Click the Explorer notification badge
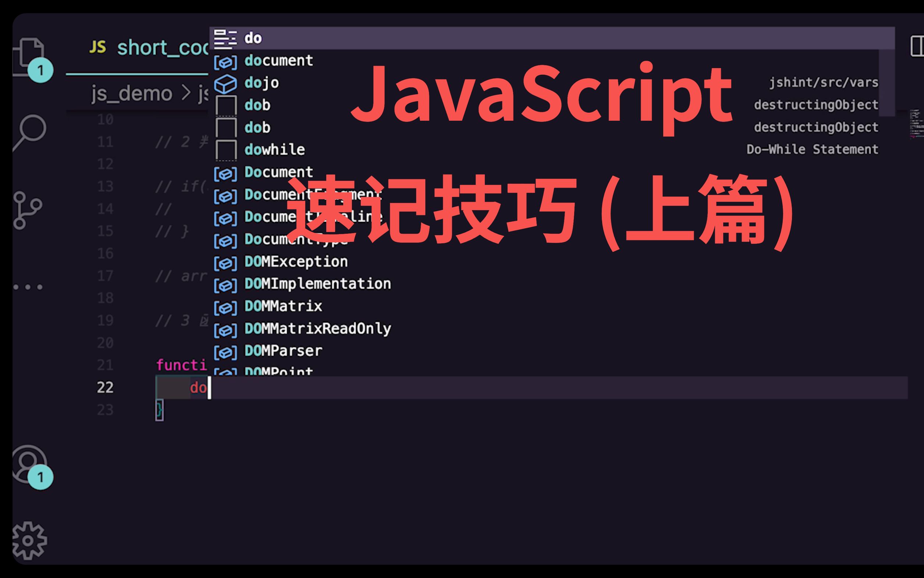Viewport: 924px width, 578px height. 40,70
